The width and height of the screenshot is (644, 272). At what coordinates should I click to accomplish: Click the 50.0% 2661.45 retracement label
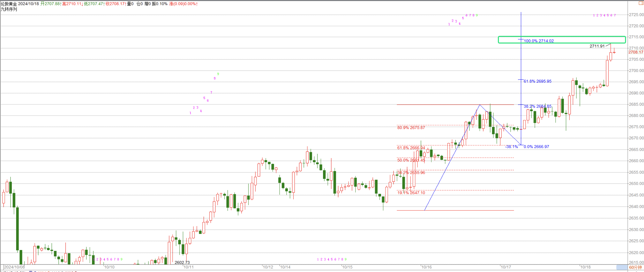[411, 160]
